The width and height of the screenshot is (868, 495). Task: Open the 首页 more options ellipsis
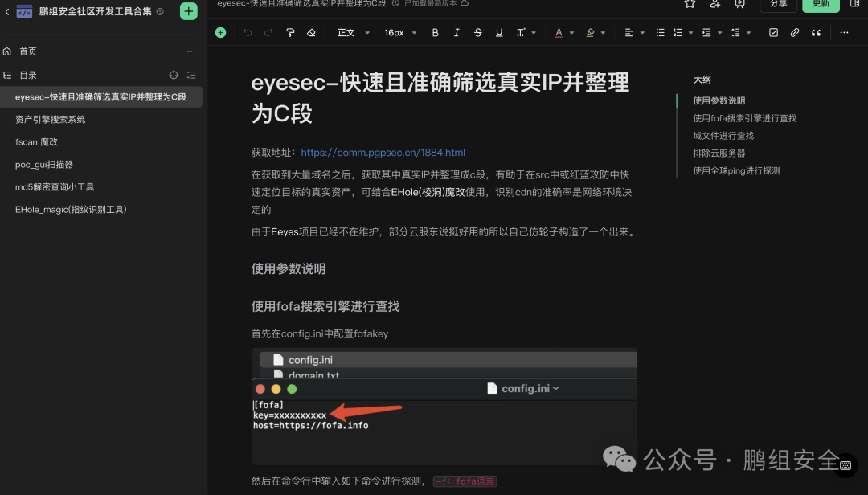[x=191, y=51]
